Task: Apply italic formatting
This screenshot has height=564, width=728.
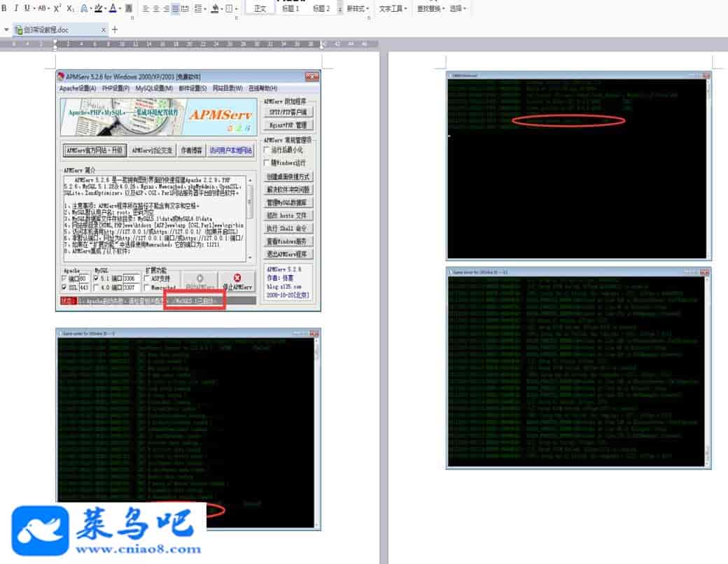Action: (15, 8)
